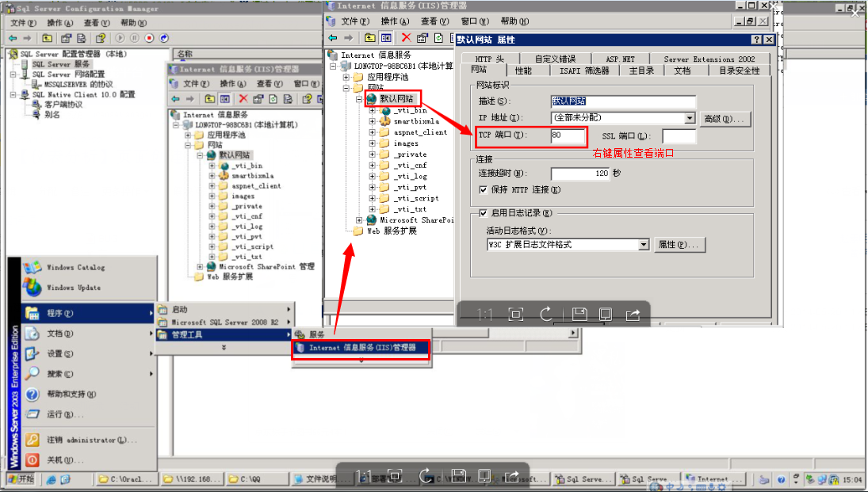This screenshot has height=492, width=868.
Task: Click the red stop service icon in SQL Server toolbar
Action: coord(150,38)
